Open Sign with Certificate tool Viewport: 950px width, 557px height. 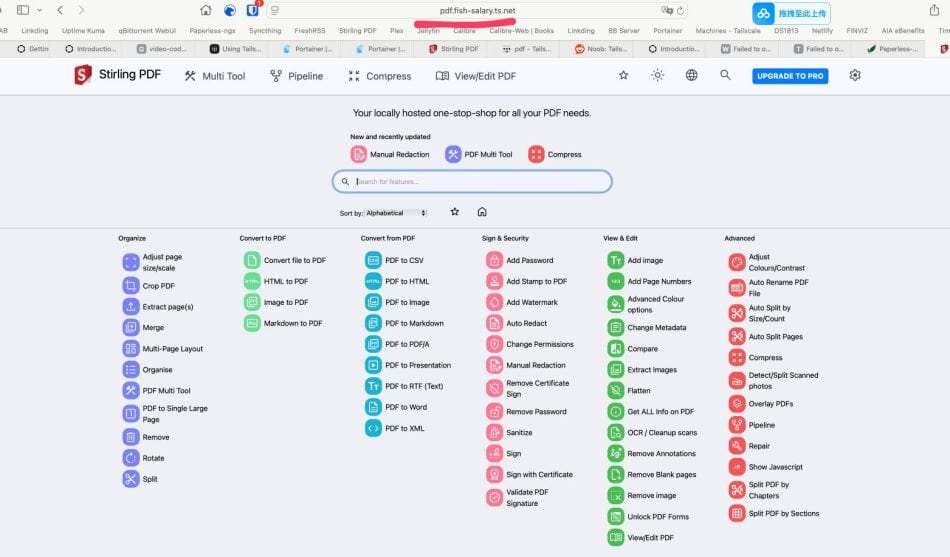click(530, 475)
